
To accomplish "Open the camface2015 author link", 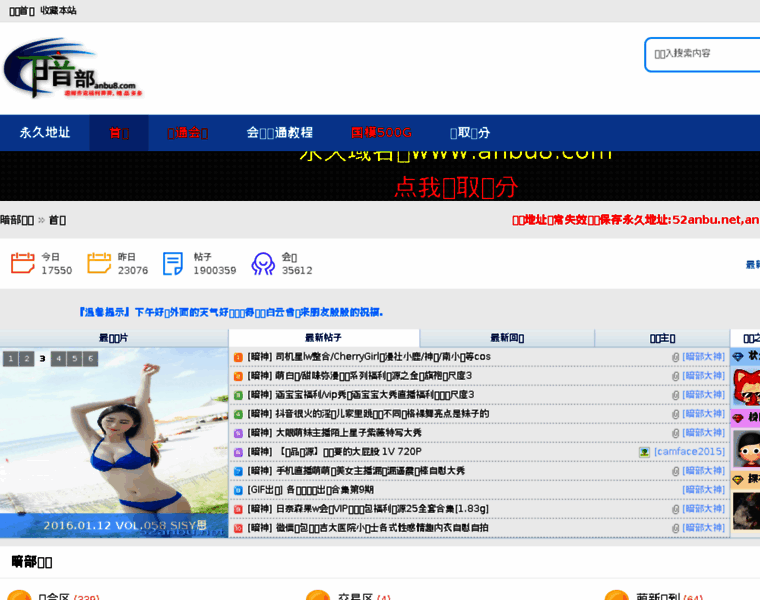I will (x=690, y=452).
